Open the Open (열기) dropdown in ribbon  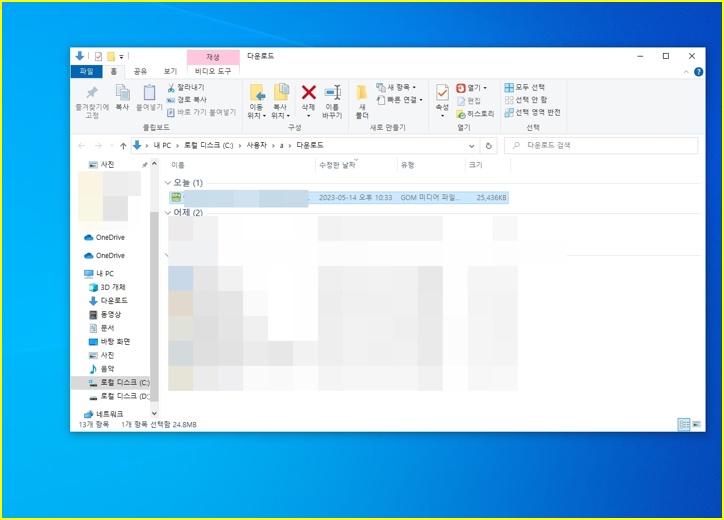point(471,88)
